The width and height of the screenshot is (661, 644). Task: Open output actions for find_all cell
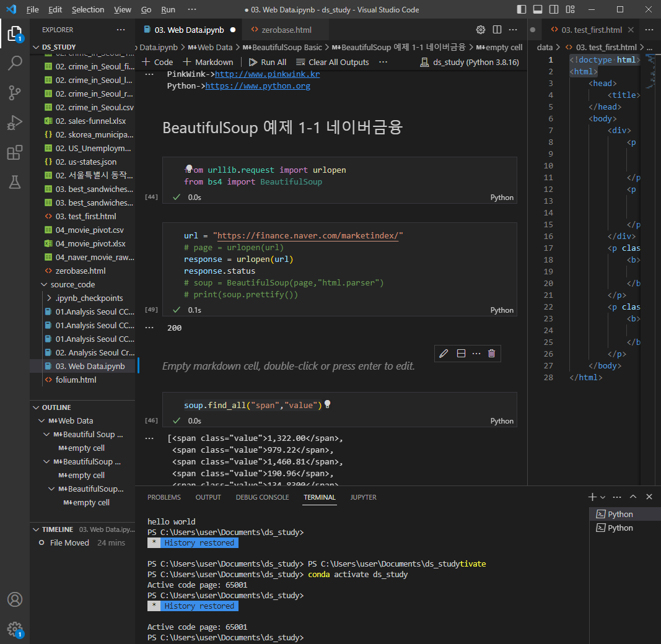(x=149, y=438)
